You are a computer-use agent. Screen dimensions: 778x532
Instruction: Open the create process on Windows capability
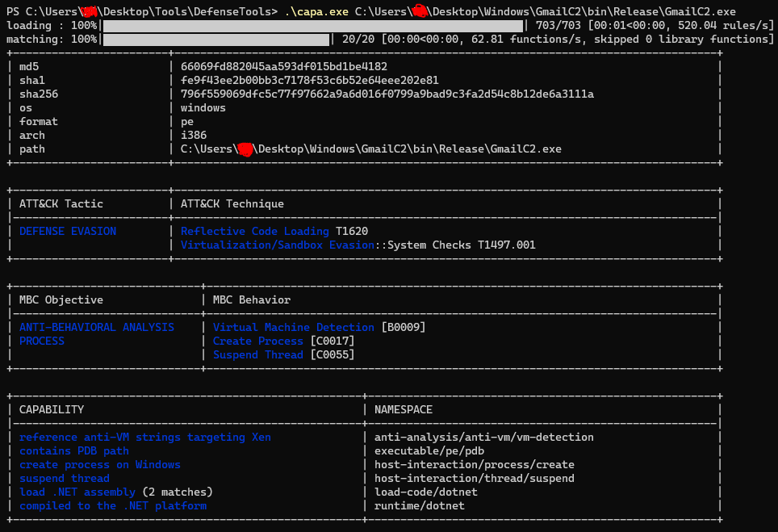100,465
